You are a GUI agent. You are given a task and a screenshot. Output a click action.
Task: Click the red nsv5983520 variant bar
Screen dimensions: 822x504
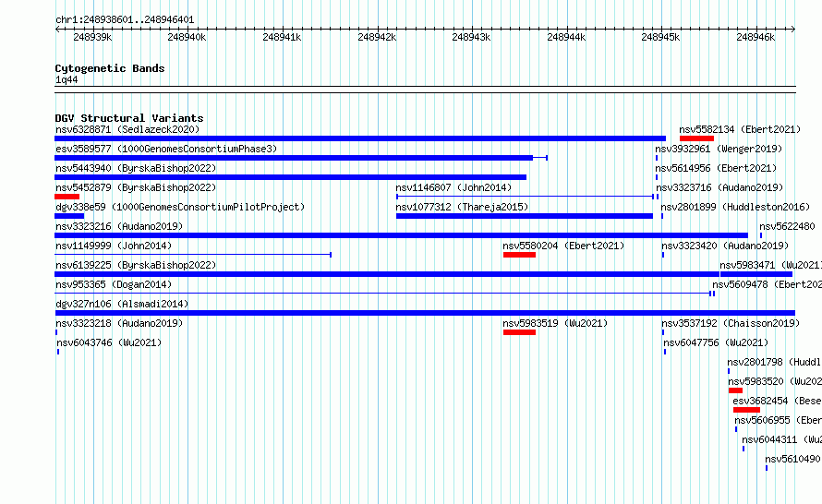click(735, 390)
